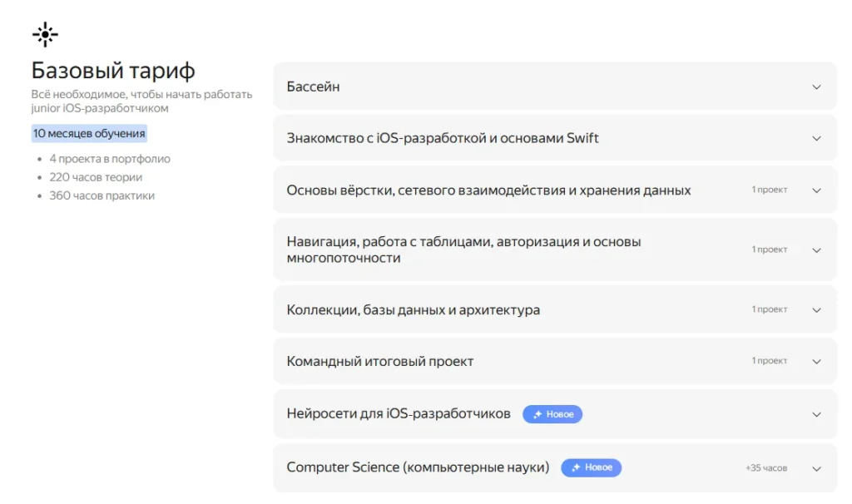
Task: Click the chevron next to Computer Science row
Action: [816, 467]
